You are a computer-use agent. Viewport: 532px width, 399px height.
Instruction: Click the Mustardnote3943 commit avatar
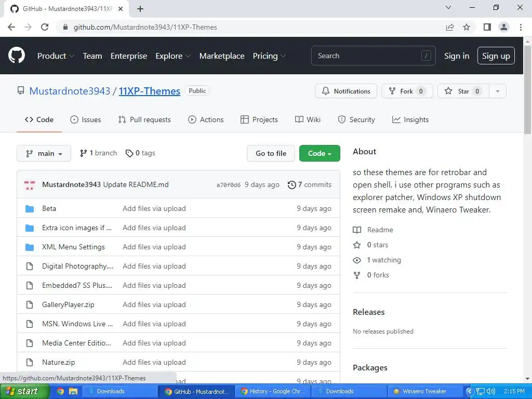[30, 184]
